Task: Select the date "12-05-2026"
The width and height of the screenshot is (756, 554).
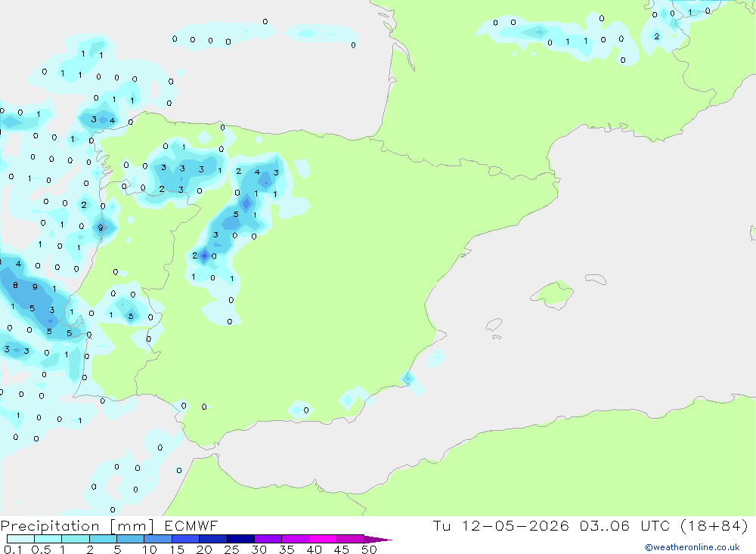Action: click(516, 525)
